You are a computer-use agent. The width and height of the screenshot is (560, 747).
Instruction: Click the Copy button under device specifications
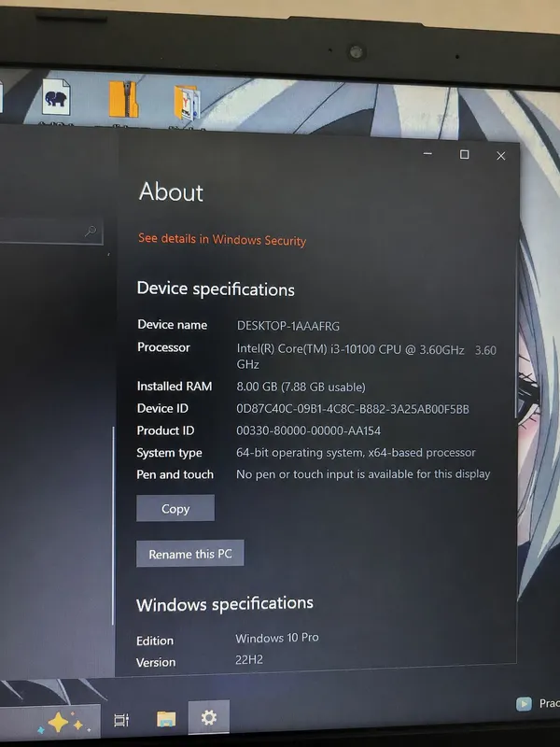pyautogui.click(x=175, y=508)
